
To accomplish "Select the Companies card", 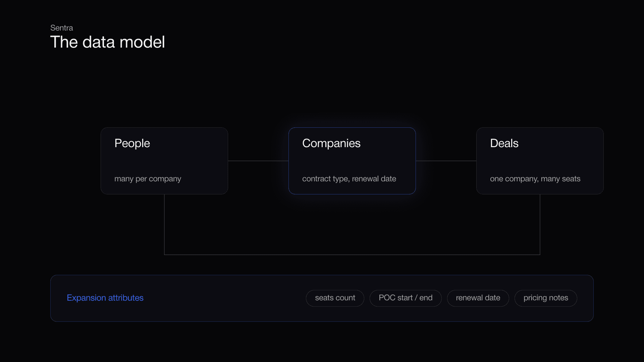I will [x=352, y=161].
